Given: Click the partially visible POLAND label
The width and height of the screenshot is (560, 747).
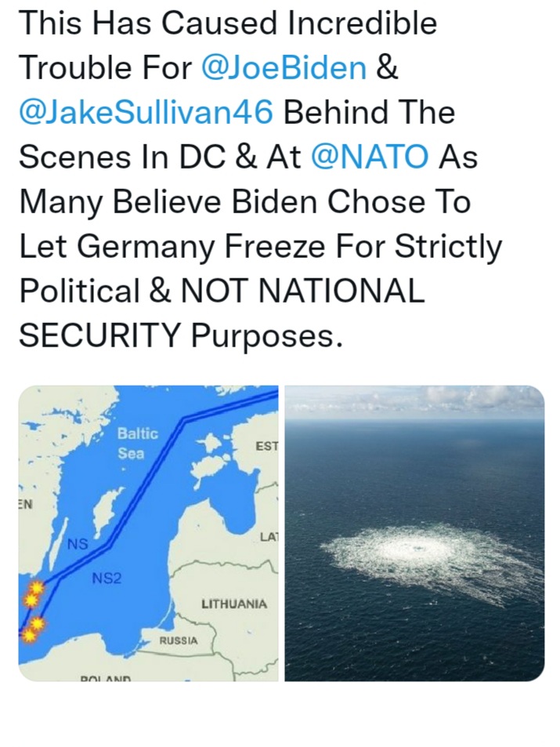Looking at the screenshot, I should (x=106, y=678).
